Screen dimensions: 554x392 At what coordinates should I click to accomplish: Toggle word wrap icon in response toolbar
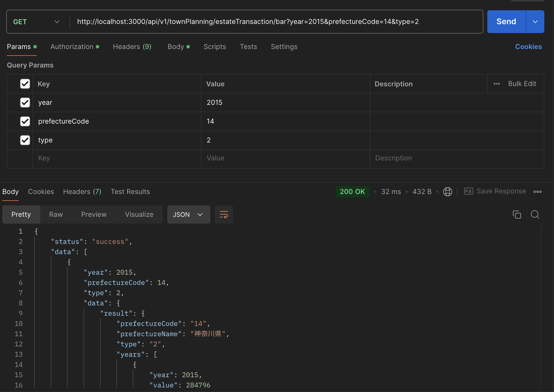click(224, 215)
